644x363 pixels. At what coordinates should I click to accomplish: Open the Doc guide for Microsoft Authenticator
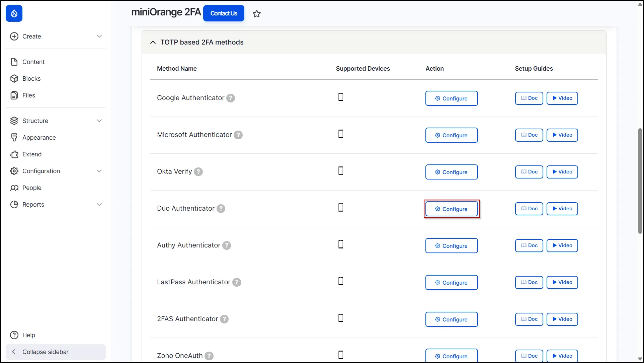coord(529,135)
